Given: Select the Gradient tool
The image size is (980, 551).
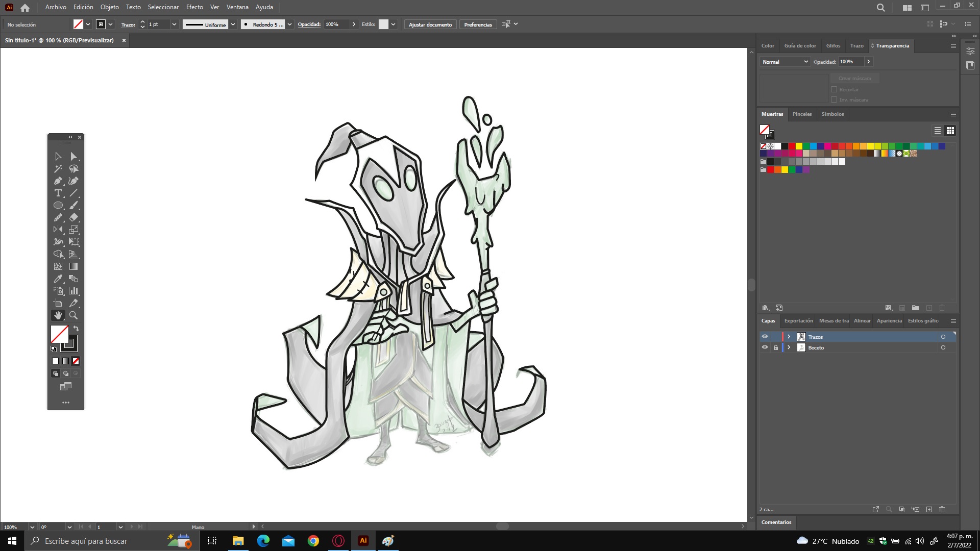Looking at the screenshot, I should point(74,267).
